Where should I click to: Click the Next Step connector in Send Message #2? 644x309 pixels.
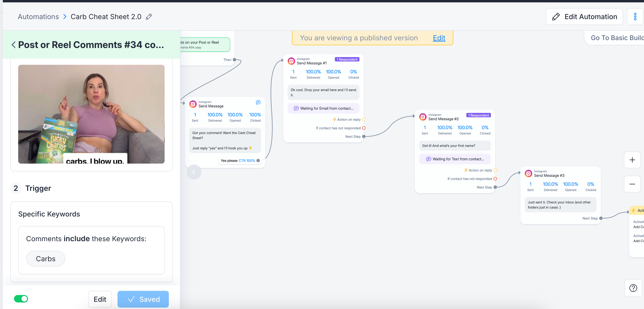point(495,187)
